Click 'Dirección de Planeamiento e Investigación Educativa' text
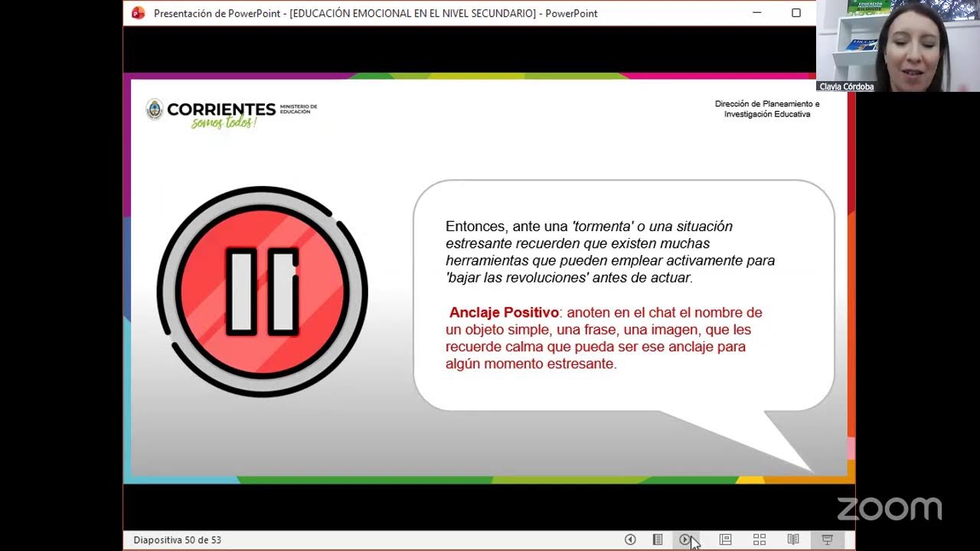 point(767,109)
